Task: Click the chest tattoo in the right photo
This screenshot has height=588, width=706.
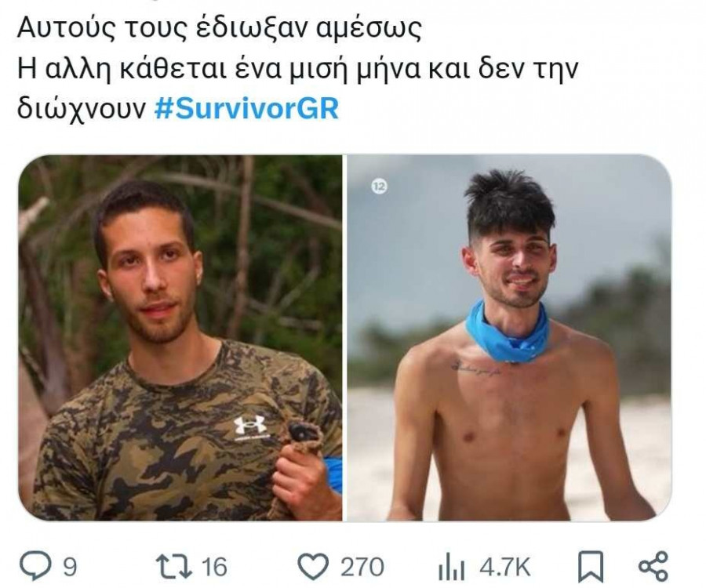Action: (x=476, y=369)
